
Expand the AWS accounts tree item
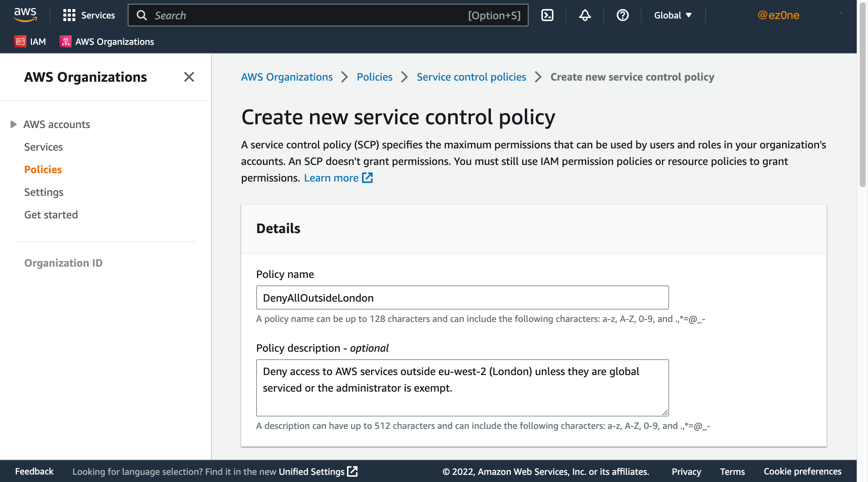13,124
